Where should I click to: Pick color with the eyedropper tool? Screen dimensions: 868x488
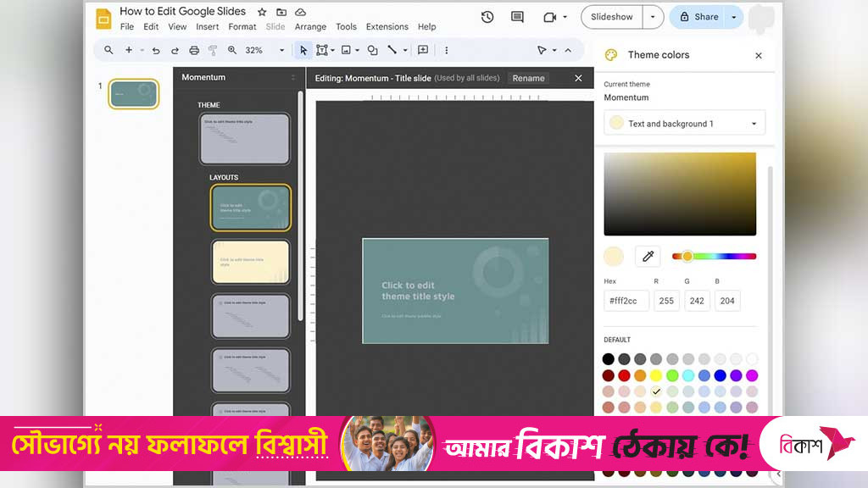(x=648, y=256)
